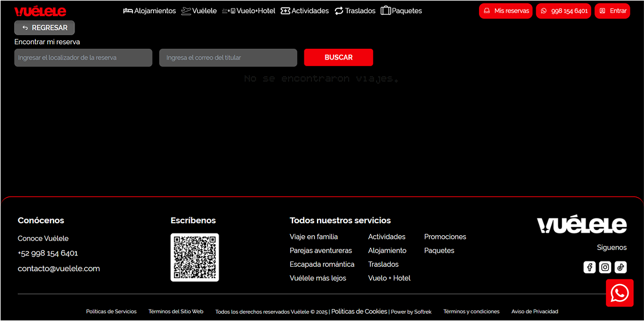Click the white Vuélele logo in the footer

click(x=581, y=225)
